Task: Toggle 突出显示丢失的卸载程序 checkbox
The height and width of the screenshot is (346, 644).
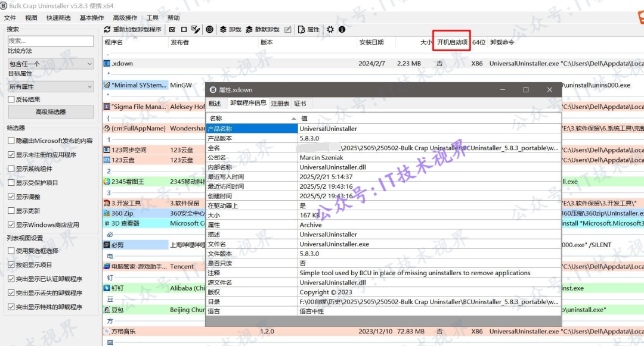Action: (x=11, y=293)
